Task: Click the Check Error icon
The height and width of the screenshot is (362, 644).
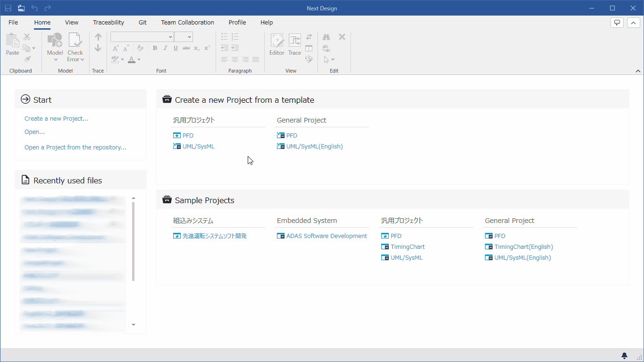Action: (x=75, y=41)
